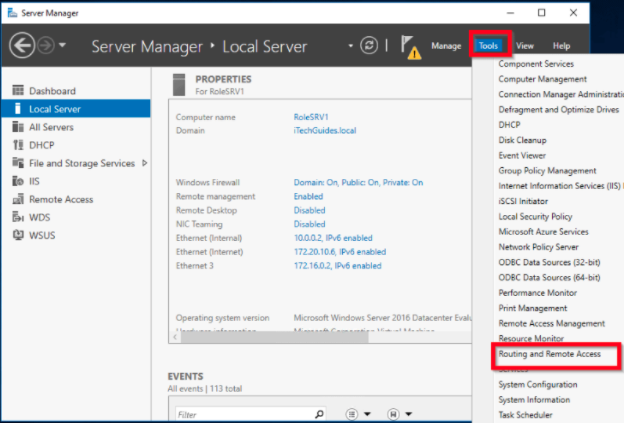Click into the events Filter text box
The width and height of the screenshot is (624, 424).
tap(240, 413)
